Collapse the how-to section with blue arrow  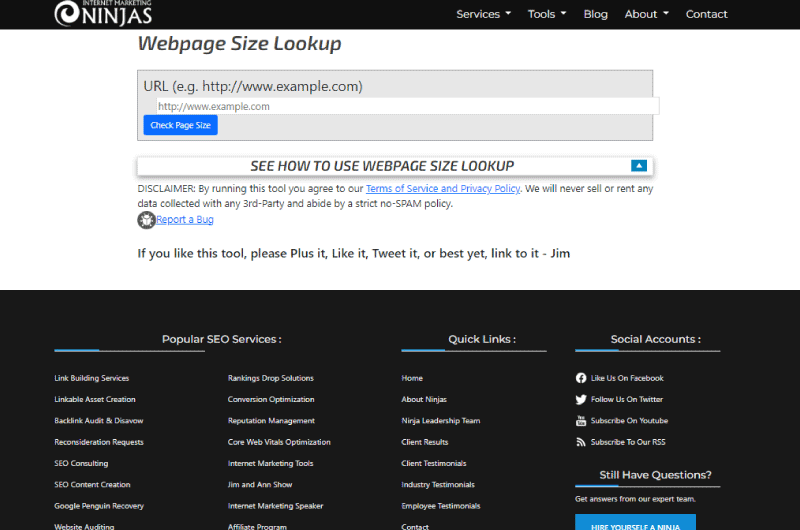point(639,166)
